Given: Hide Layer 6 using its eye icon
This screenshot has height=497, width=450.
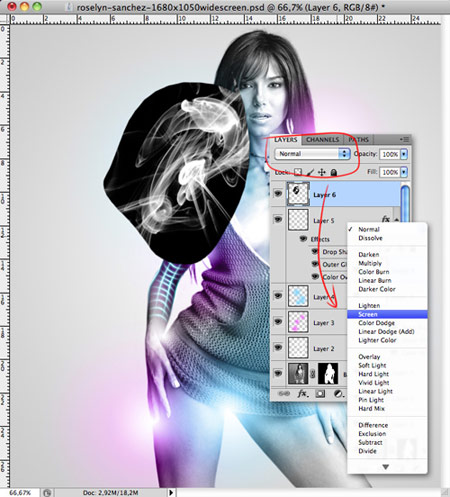Looking at the screenshot, I should pos(278,194).
